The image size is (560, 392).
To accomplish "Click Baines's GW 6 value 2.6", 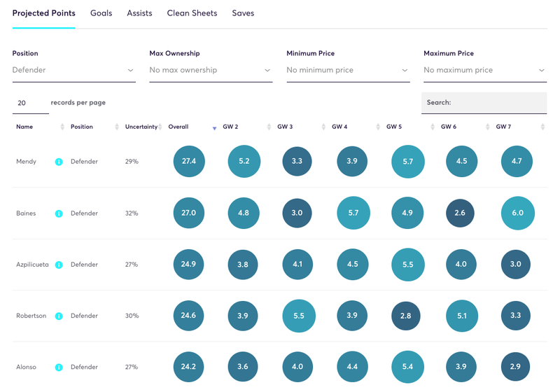I will pyautogui.click(x=460, y=213).
